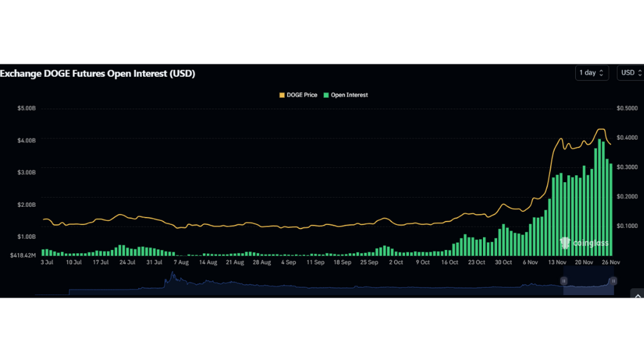The width and height of the screenshot is (644, 362).
Task: Click the 25 Sep date label
Action: (x=369, y=262)
